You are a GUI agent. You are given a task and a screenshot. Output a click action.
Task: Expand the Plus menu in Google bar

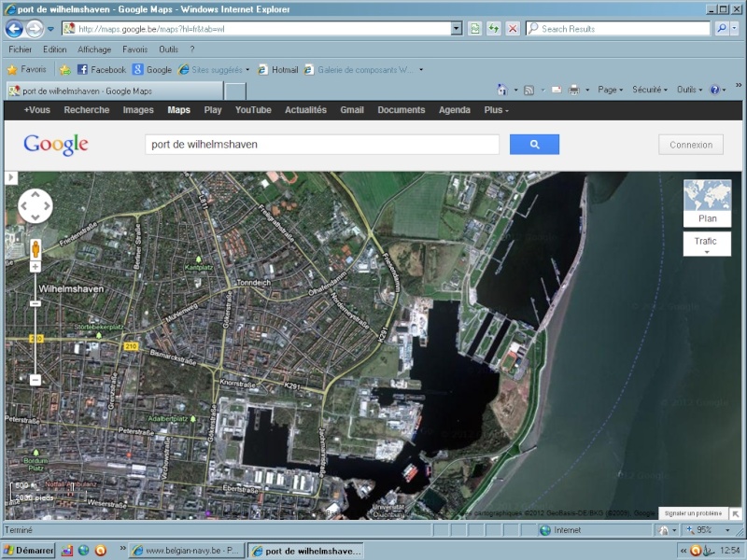point(497,110)
